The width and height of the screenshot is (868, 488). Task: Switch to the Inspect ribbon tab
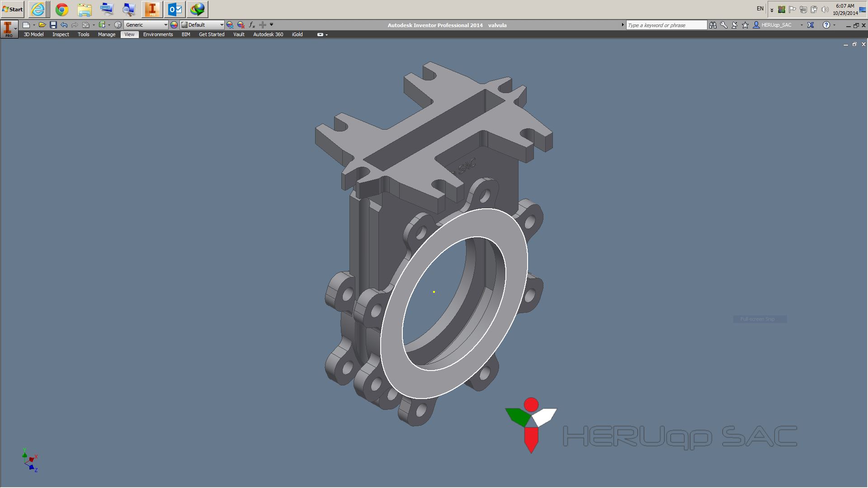(61, 34)
